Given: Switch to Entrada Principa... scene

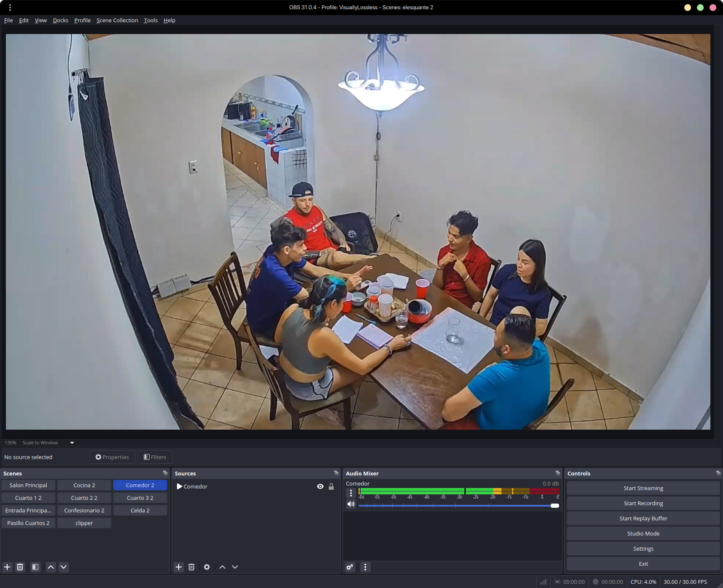Looking at the screenshot, I should point(28,510).
